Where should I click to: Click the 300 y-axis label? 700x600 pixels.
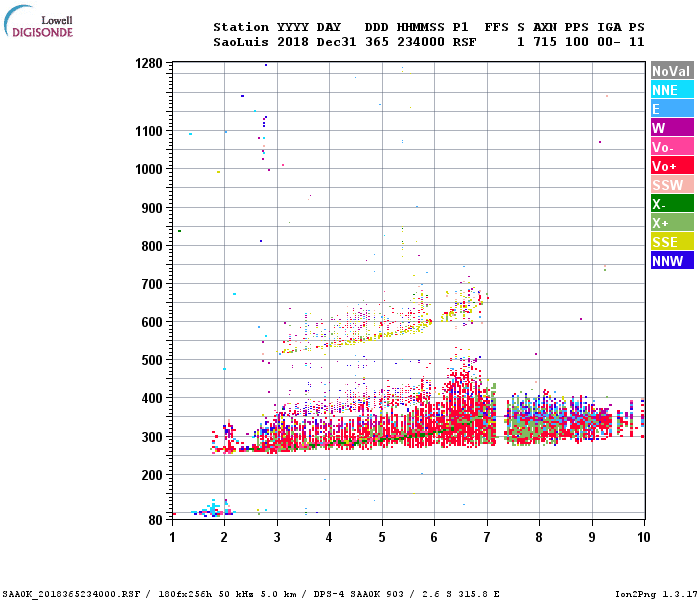tap(152, 437)
